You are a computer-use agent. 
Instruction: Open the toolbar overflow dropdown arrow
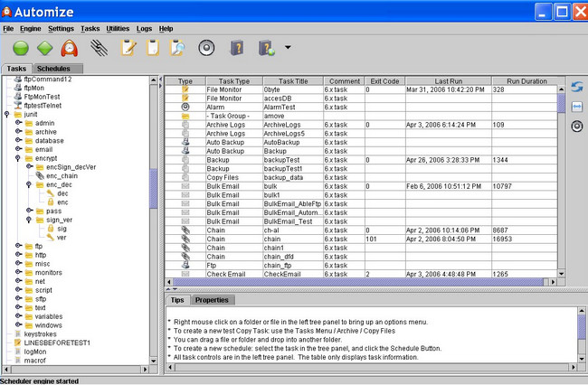click(288, 48)
